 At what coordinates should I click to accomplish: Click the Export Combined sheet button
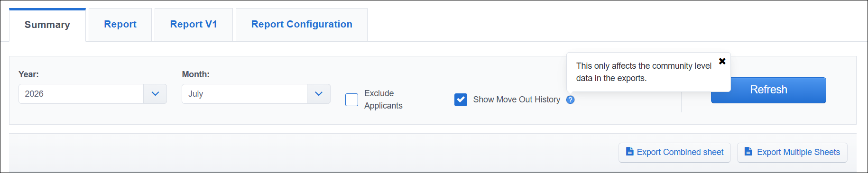click(674, 152)
